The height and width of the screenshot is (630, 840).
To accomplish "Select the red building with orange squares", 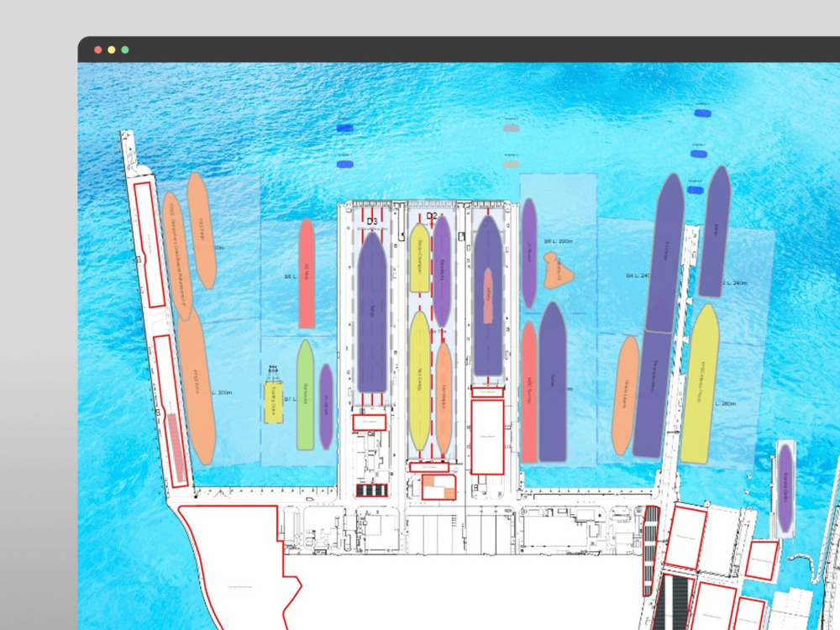I will point(438,487).
